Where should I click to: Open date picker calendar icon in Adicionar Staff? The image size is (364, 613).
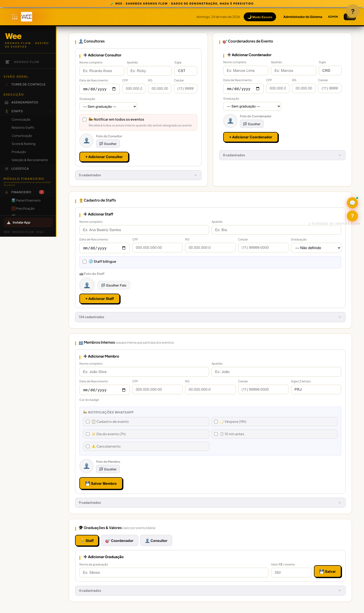coord(124,248)
